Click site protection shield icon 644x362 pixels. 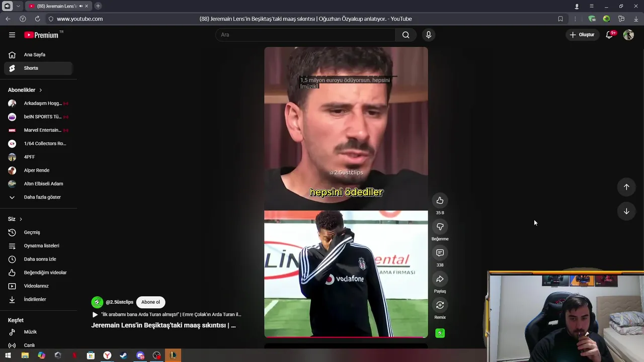51,19
